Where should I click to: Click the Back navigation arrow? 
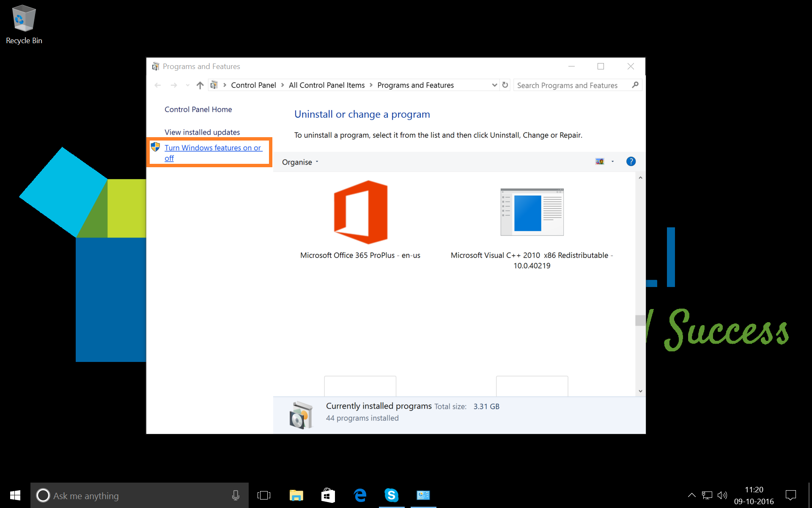point(158,85)
